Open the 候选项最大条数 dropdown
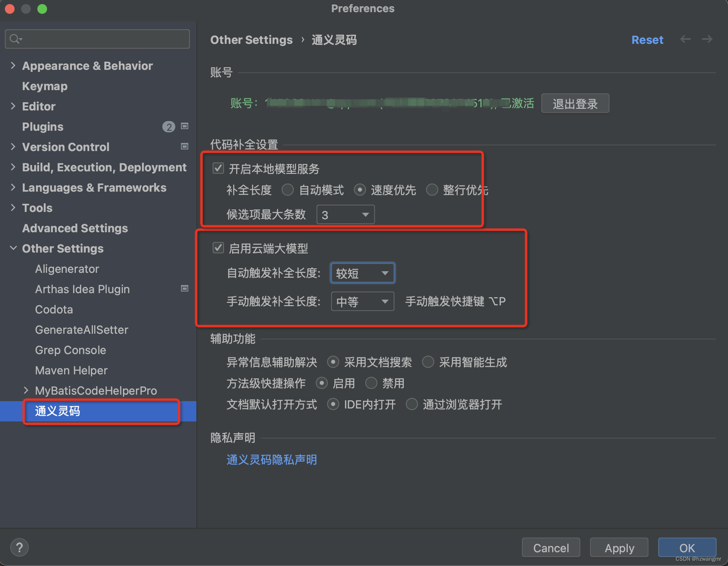728x566 pixels. point(345,214)
